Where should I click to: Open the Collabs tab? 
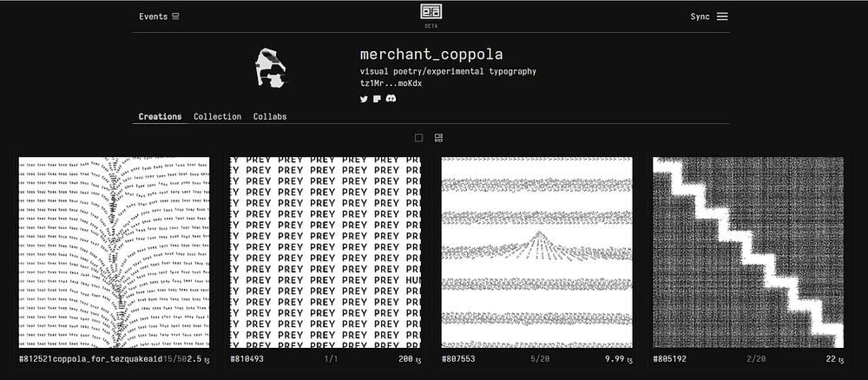[x=270, y=116]
